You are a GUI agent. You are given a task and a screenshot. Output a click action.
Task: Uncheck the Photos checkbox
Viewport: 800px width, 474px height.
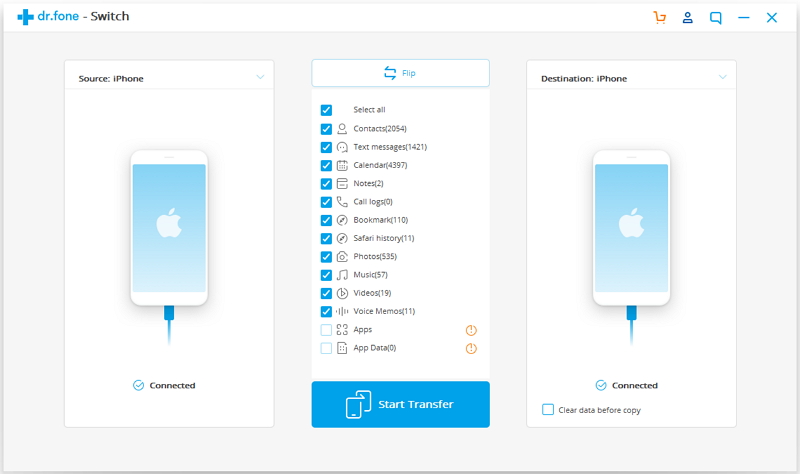326,257
